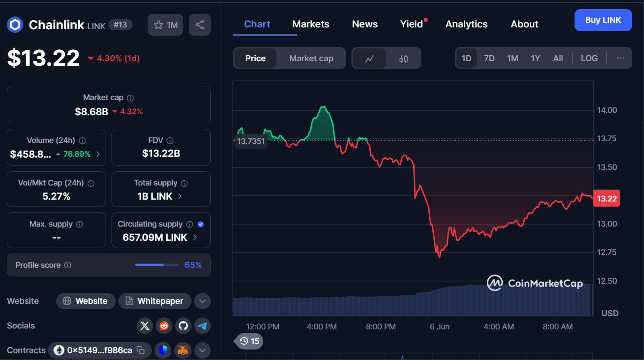Click the Profile score progress bar

(x=157, y=265)
